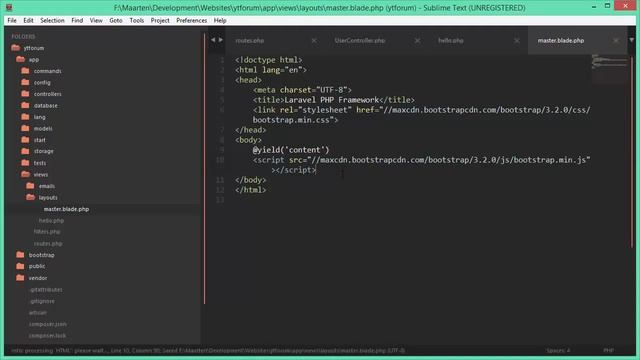Expand the models folder

click(25, 128)
